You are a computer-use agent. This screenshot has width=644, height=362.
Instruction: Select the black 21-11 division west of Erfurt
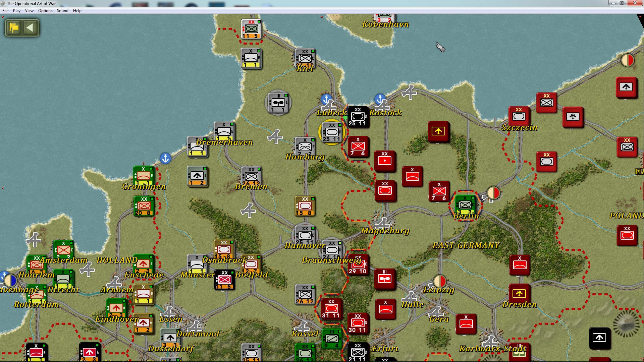(358, 352)
